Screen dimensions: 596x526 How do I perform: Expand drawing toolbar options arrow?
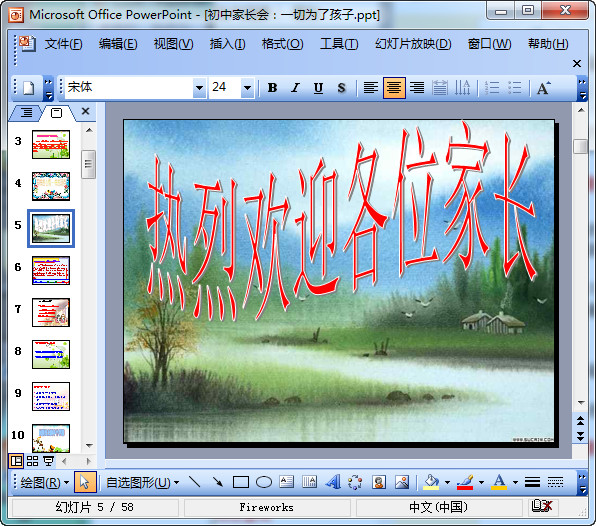[582, 483]
